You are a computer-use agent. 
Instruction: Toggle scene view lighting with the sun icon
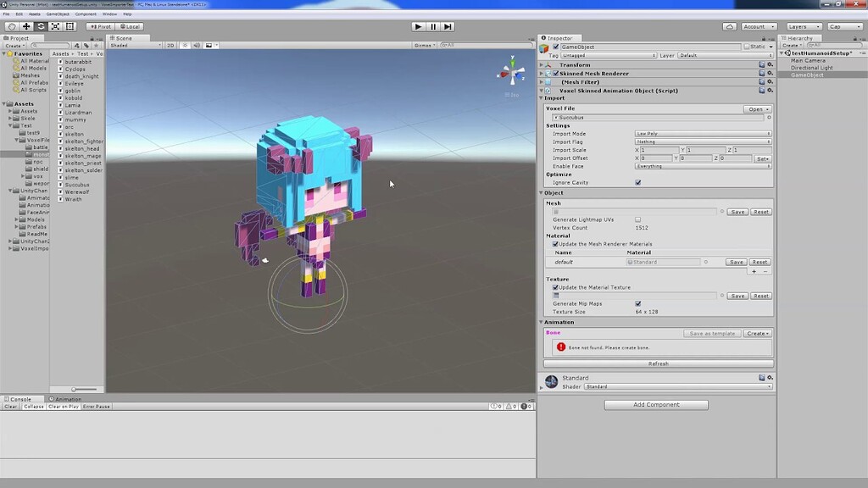pyautogui.click(x=184, y=46)
